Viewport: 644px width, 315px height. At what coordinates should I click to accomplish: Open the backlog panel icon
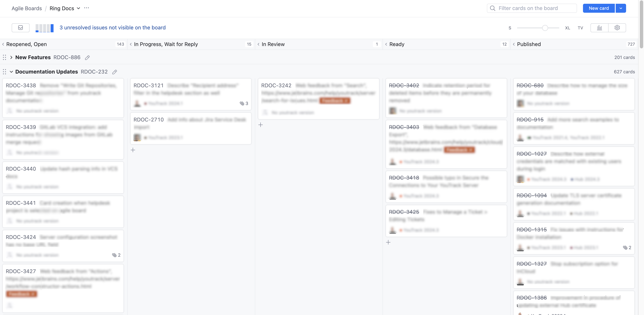tap(20, 27)
